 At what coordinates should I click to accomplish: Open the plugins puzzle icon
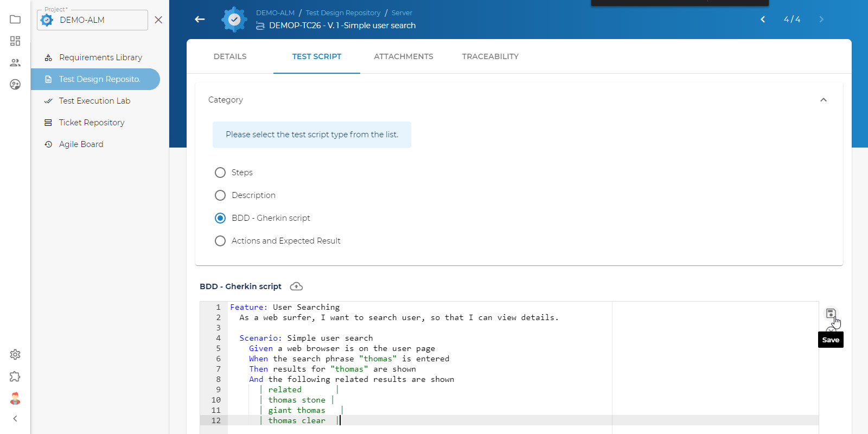[x=15, y=376]
